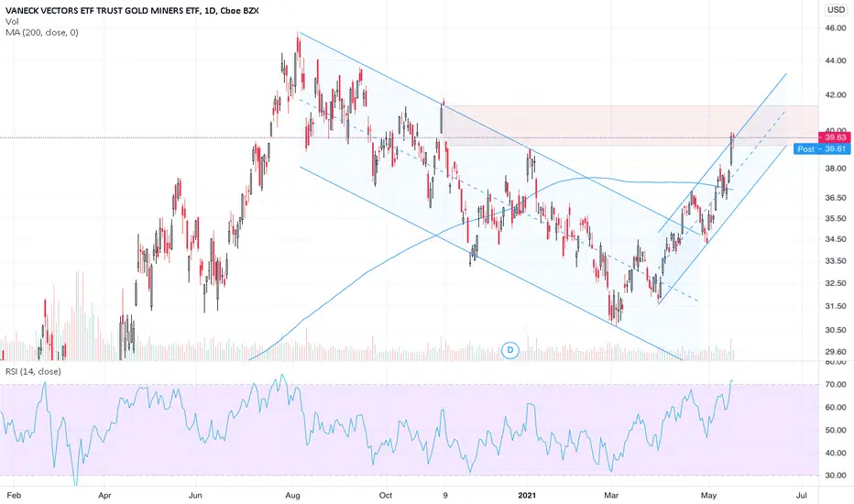This screenshot has height=504, width=854.
Task: Click the 'Jul' date axis label
Action: pyautogui.click(x=801, y=495)
